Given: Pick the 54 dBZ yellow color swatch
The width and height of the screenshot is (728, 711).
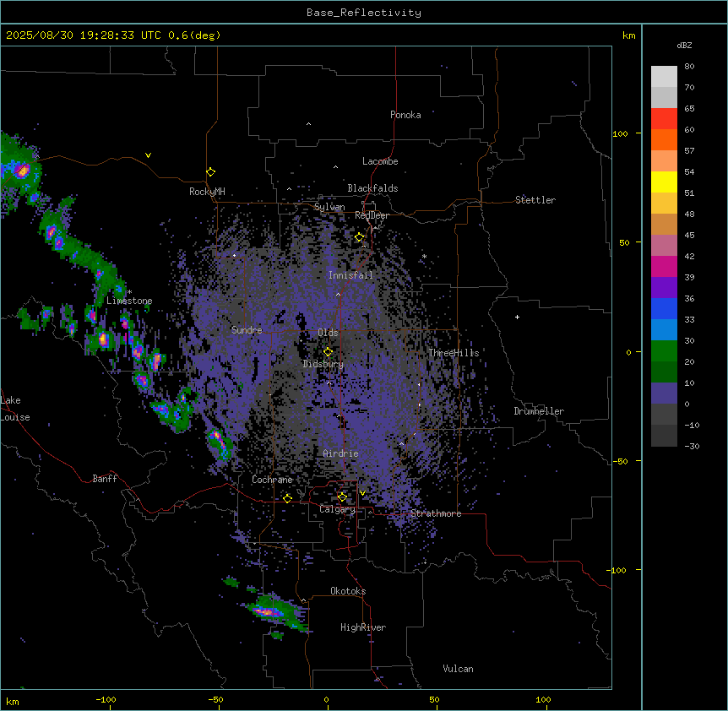Looking at the screenshot, I should 664,182.
